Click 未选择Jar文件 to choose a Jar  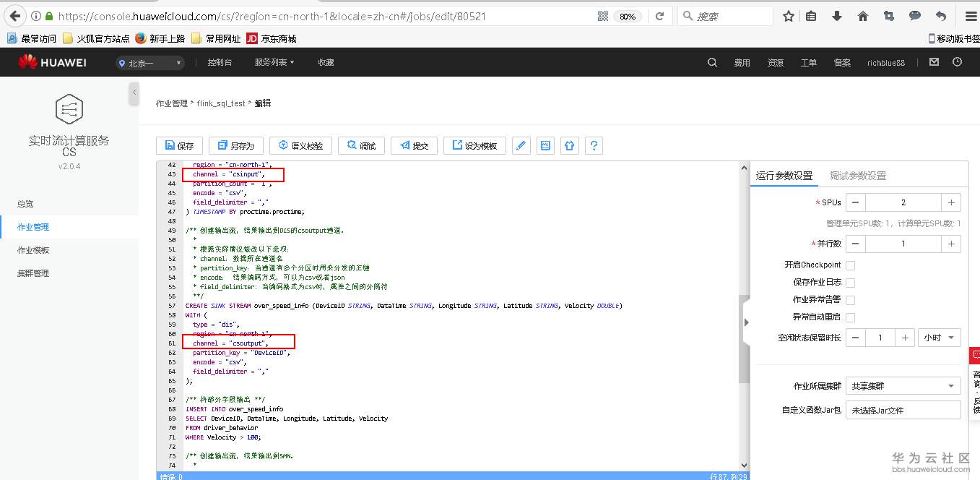pyautogui.click(x=902, y=410)
